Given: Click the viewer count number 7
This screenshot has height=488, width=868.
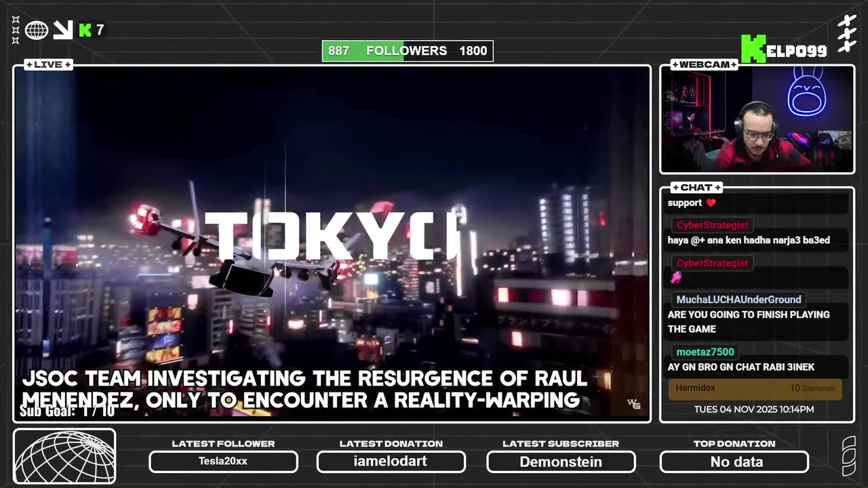Looking at the screenshot, I should pyautogui.click(x=100, y=30).
